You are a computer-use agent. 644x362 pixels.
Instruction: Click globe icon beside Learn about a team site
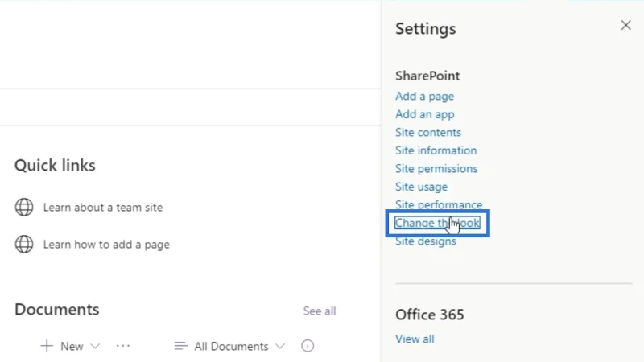(24, 207)
